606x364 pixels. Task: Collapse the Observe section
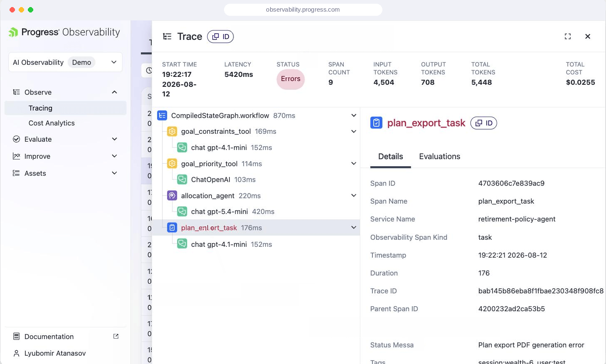pyautogui.click(x=114, y=92)
